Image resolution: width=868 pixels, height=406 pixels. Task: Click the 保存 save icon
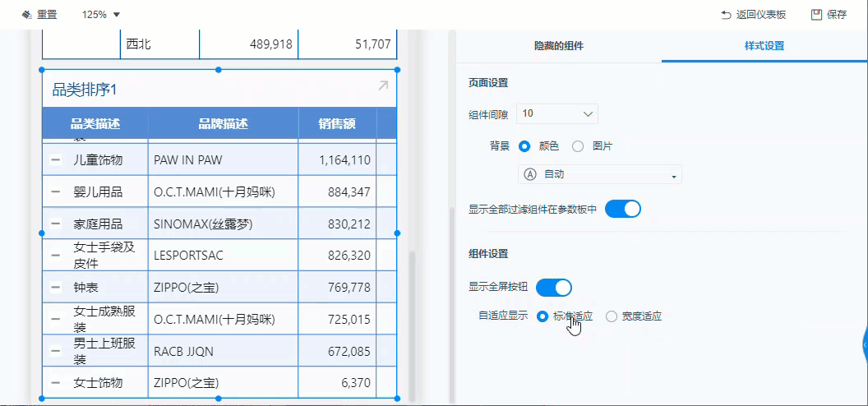click(816, 14)
